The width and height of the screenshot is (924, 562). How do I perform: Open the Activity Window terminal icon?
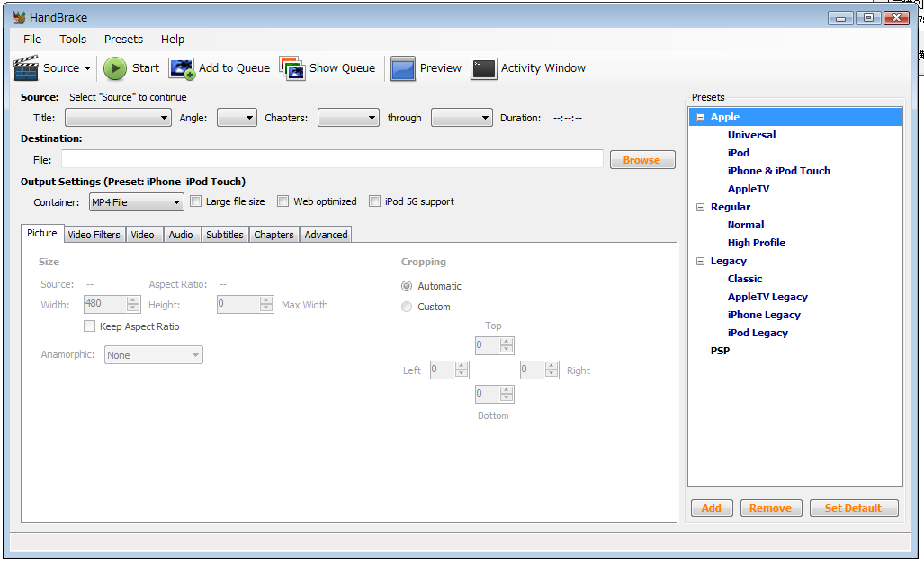[x=483, y=68]
